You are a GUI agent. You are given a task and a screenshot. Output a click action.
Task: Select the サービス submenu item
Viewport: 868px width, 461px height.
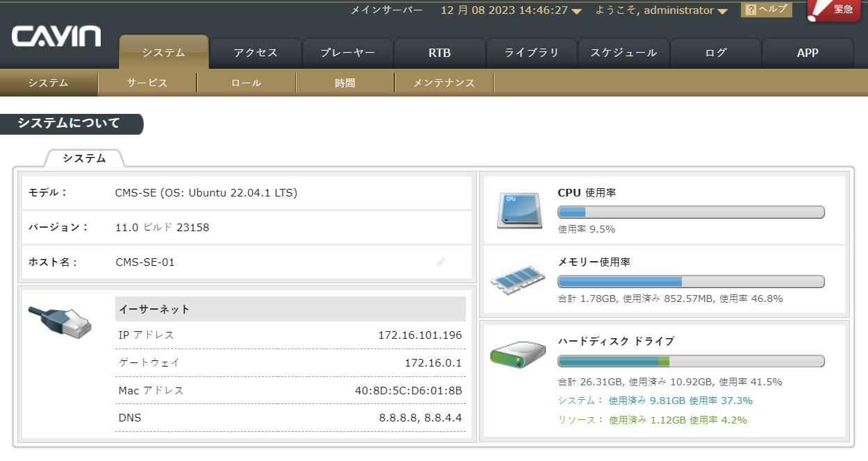pyautogui.click(x=147, y=83)
